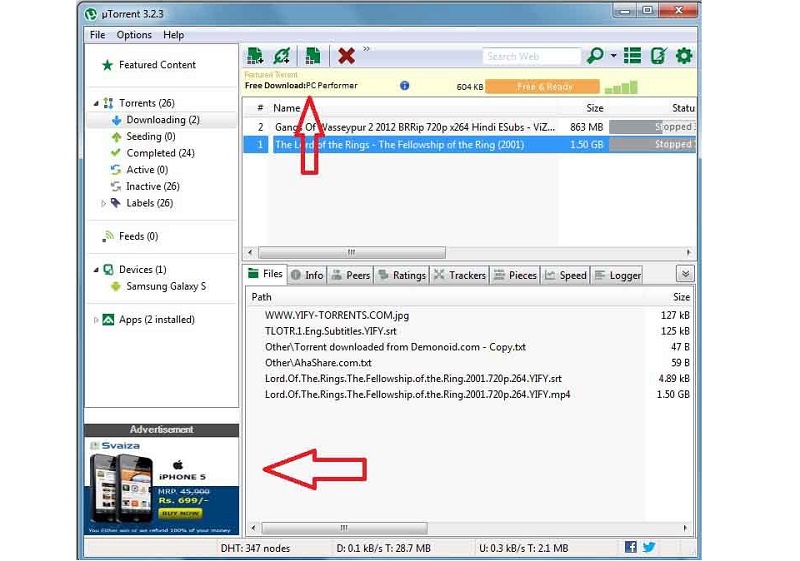Sort files by the Path column header
This screenshot has width=800, height=561.
pos(261,297)
